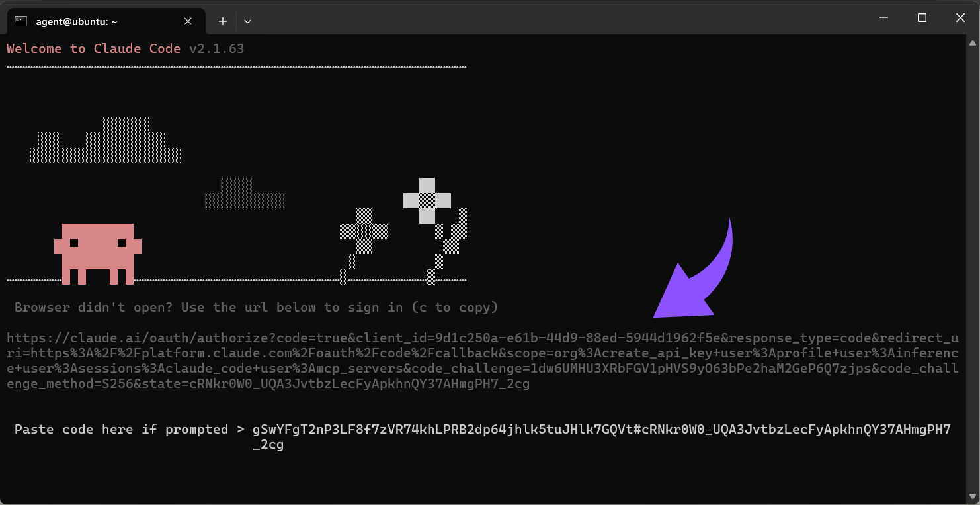Screen dimensions: 980x505
Task: Close the terminal window
Action: 960,18
